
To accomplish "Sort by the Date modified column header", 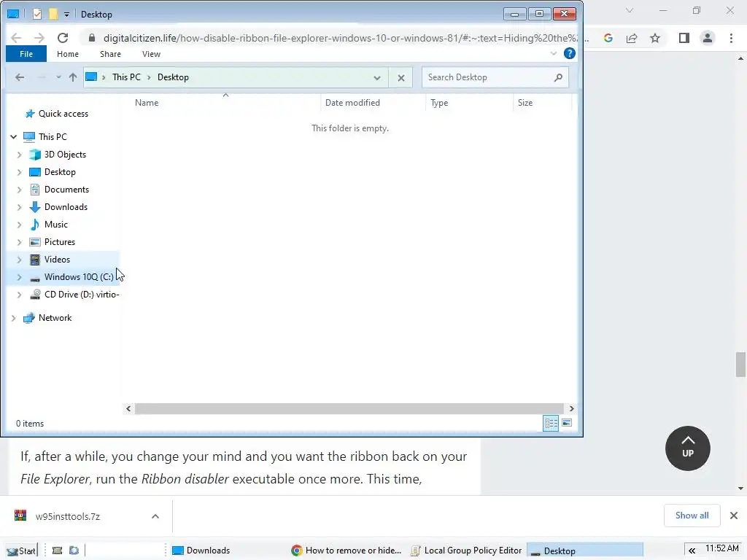I will 352,102.
